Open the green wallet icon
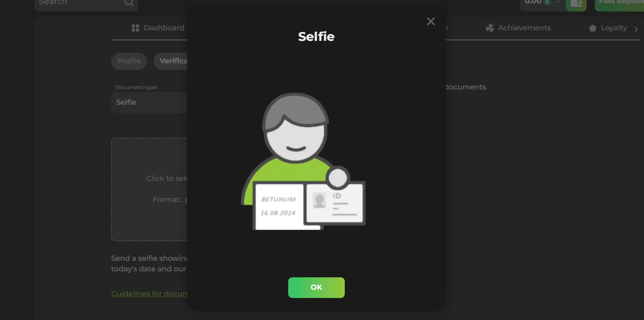 [576, 3]
